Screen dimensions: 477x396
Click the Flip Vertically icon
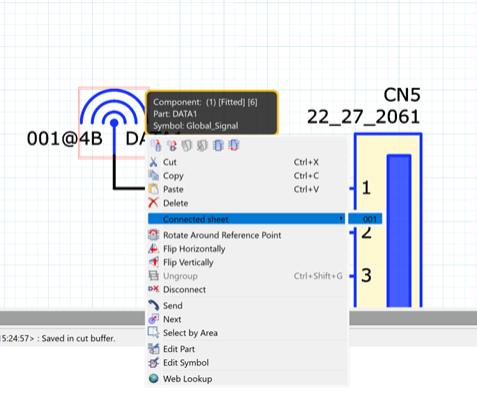click(153, 262)
